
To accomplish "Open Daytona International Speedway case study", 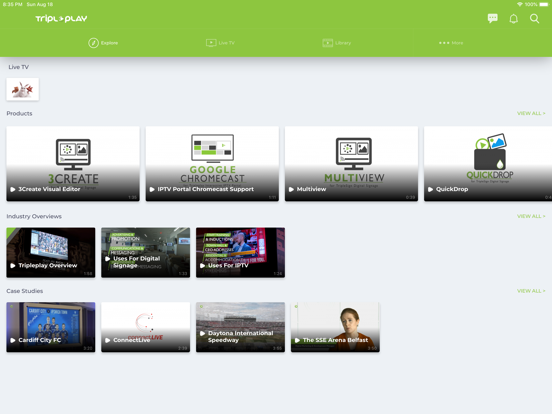I will click(x=240, y=327).
